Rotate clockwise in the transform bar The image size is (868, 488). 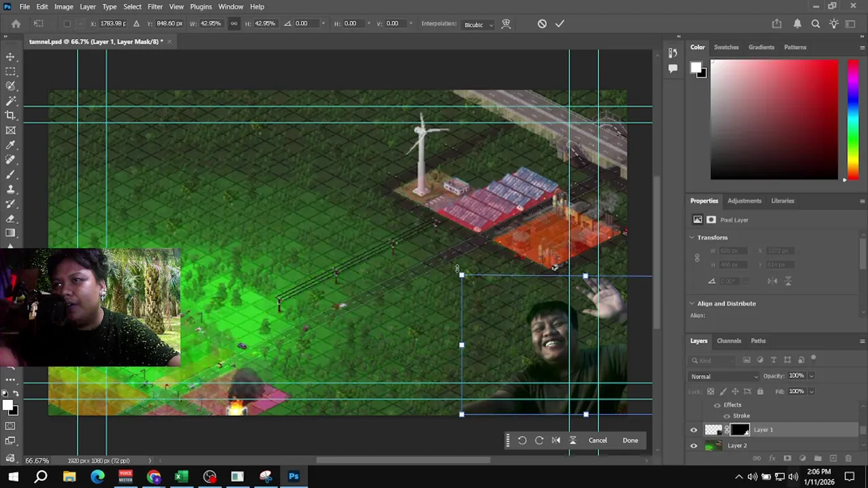[x=539, y=441]
